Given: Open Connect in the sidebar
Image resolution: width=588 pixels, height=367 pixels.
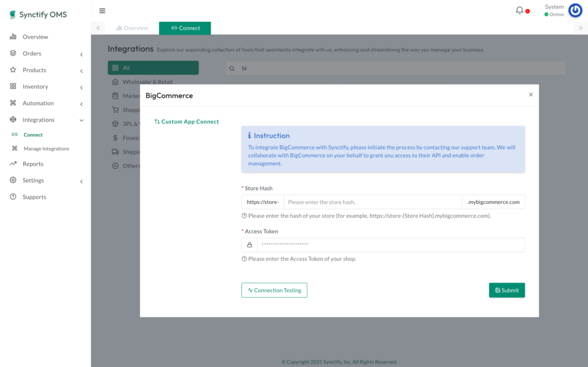Looking at the screenshot, I should pyautogui.click(x=33, y=135).
